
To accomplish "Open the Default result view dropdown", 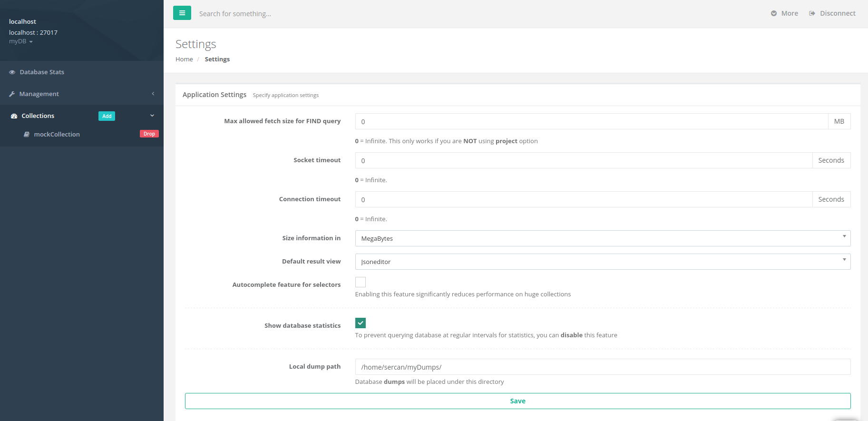I will click(602, 262).
